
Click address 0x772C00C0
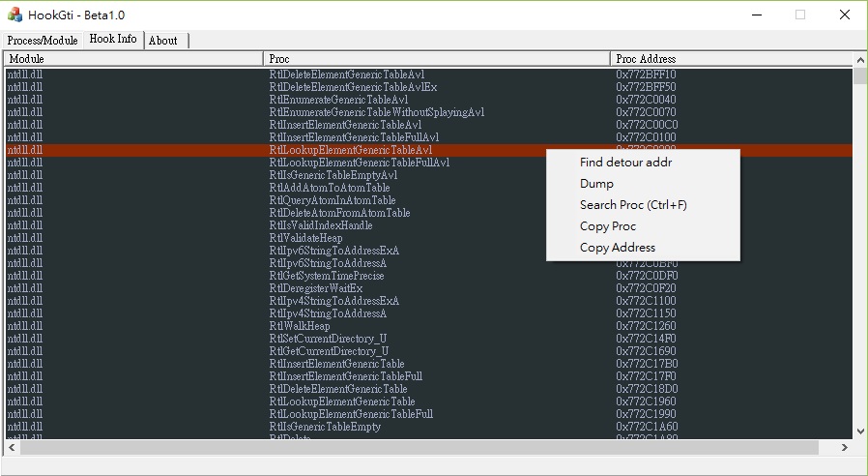pos(647,125)
